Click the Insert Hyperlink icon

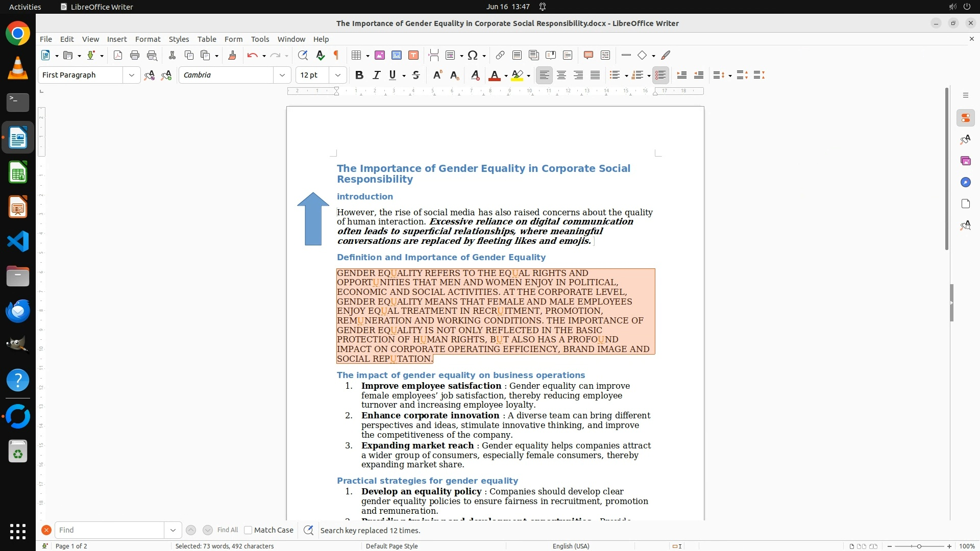pos(500,55)
